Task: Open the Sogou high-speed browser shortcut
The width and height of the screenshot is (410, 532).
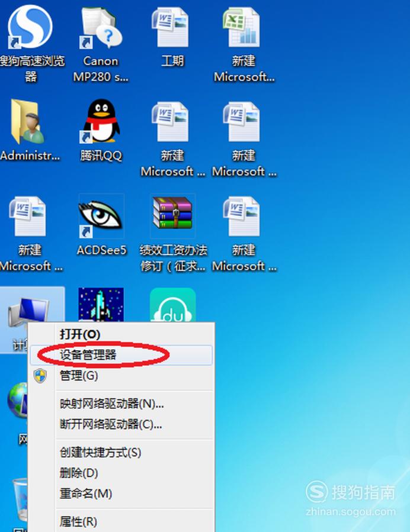Action: (30, 27)
